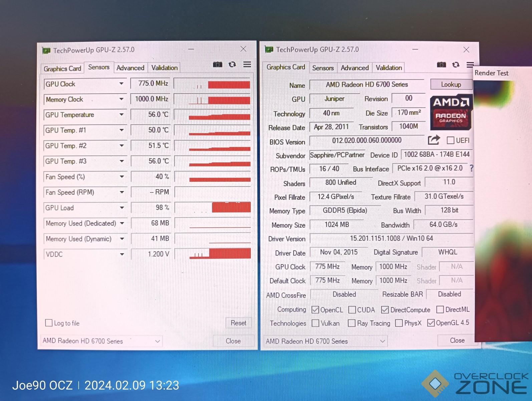Click the Device ID field value
Screen dimensions: 532x401
(437, 154)
